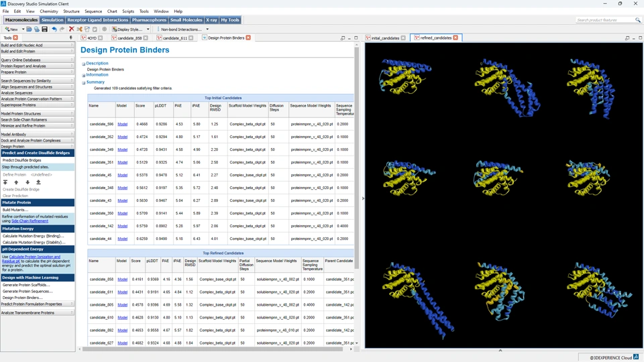Open the Chemistry menu
This screenshot has height=362, width=644.
coord(49,11)
